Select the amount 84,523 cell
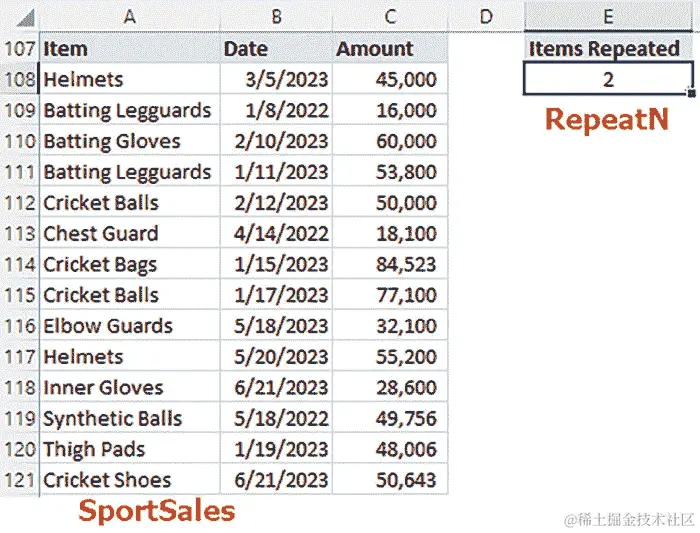The height and width of the screenshot is (533, 700). point(390,264)
